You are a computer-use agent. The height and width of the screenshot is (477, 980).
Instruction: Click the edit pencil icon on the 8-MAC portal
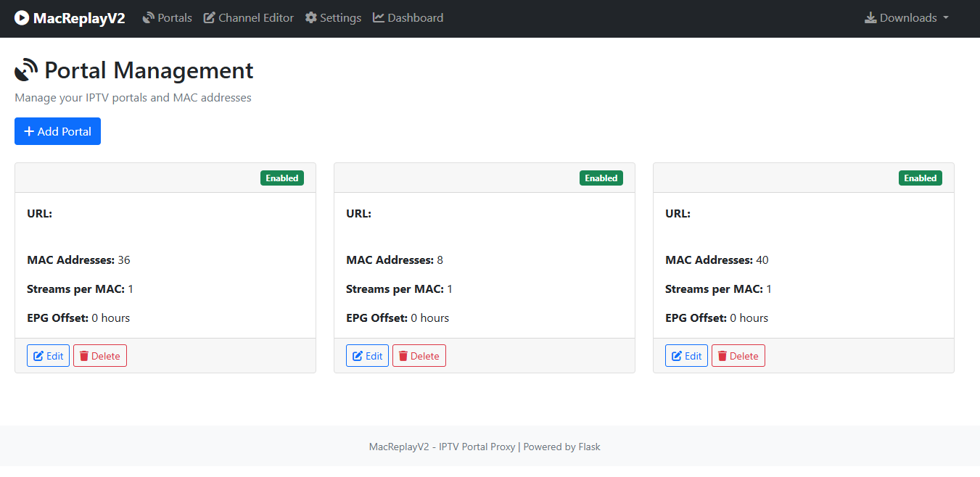point(358,356)
